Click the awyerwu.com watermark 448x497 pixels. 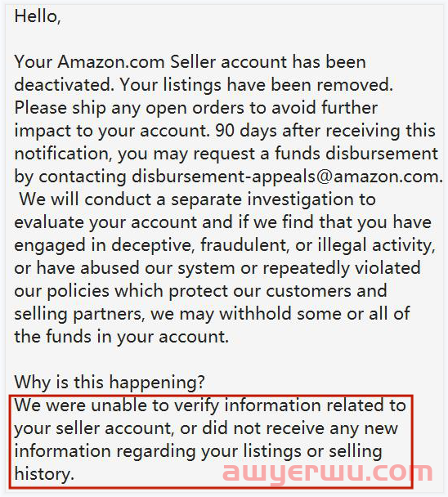(328, 472)
